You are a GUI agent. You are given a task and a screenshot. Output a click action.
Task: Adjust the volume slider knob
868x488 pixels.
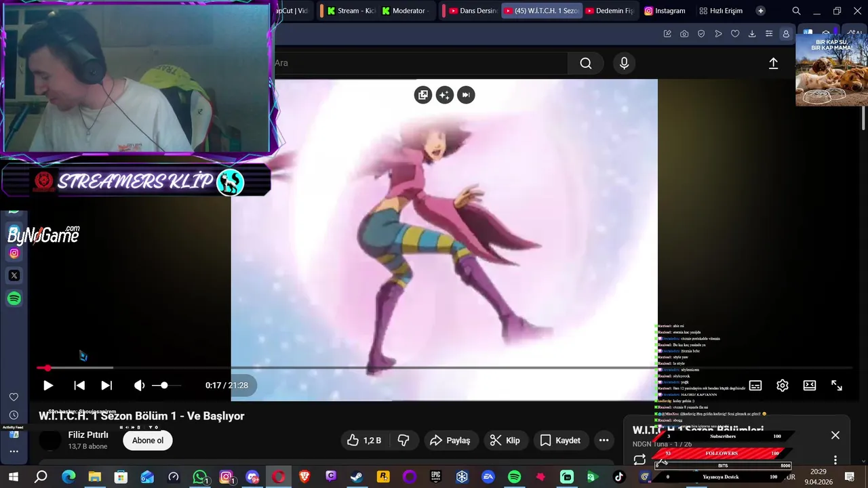point(164,385)
